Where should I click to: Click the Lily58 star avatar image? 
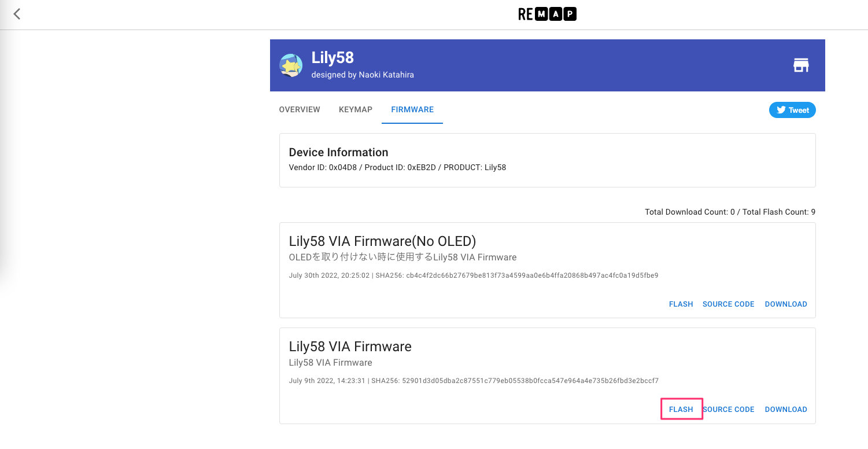[291, 65]
